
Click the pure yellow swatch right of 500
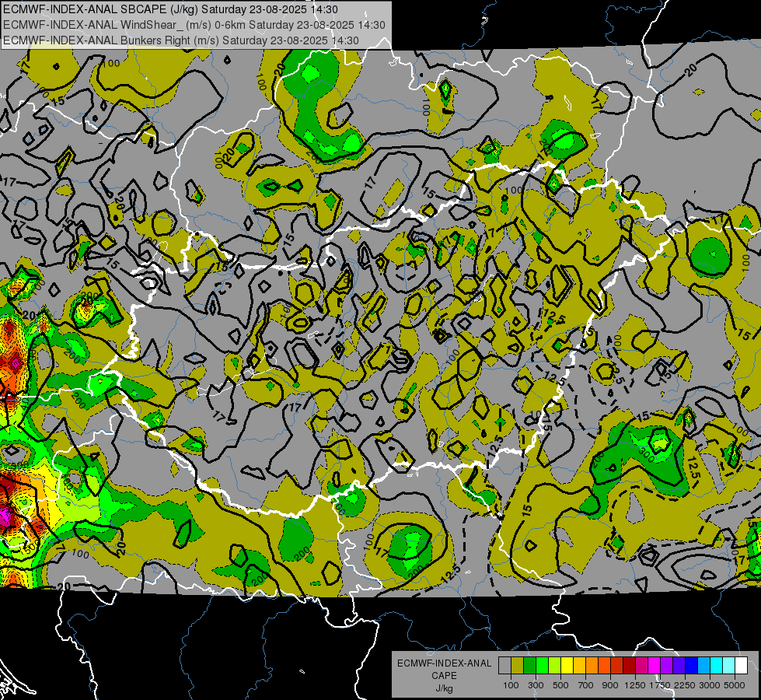click(x=567, y=666)
